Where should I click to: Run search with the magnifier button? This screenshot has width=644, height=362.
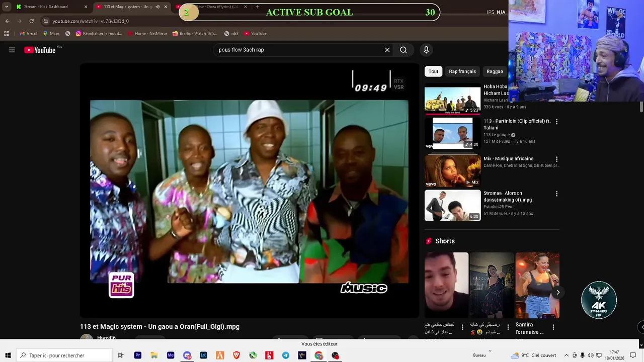point(404,50)
